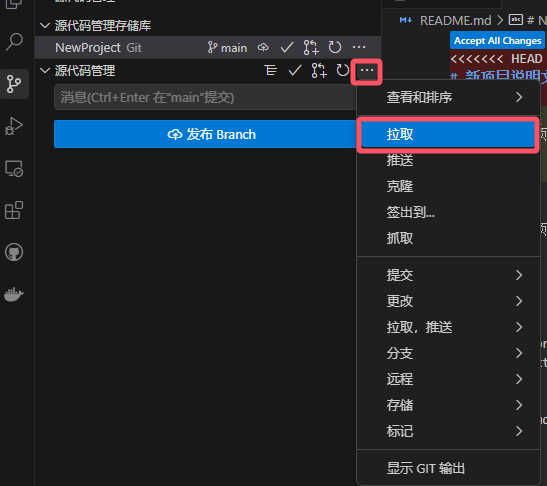This screenshot has width=547, height=486.
Task: Expand the 远程 submenu
Action: (x=449, y=379)
